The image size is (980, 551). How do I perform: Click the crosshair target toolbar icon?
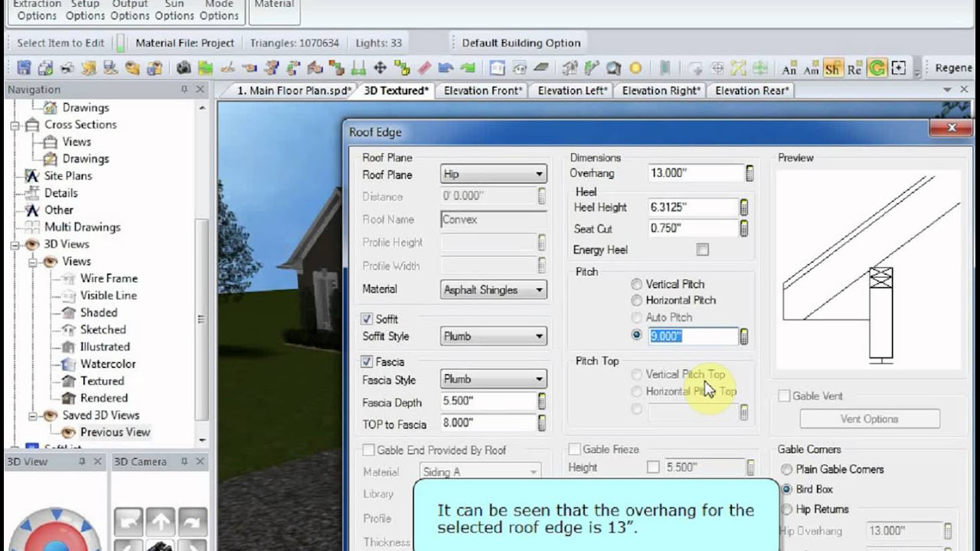717,68
